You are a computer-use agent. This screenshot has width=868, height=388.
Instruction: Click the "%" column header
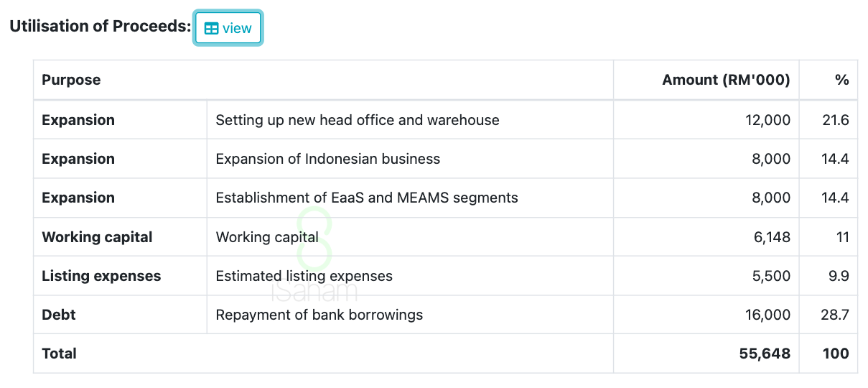coord(841,80)
